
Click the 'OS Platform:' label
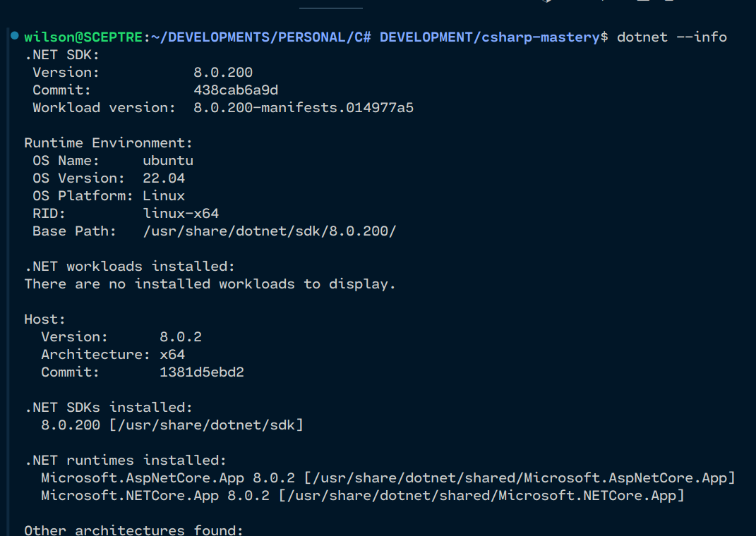[x=83, y=195]
